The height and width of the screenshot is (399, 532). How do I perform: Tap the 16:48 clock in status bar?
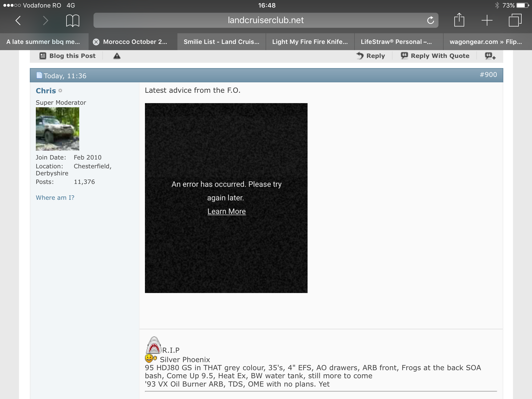267,5
